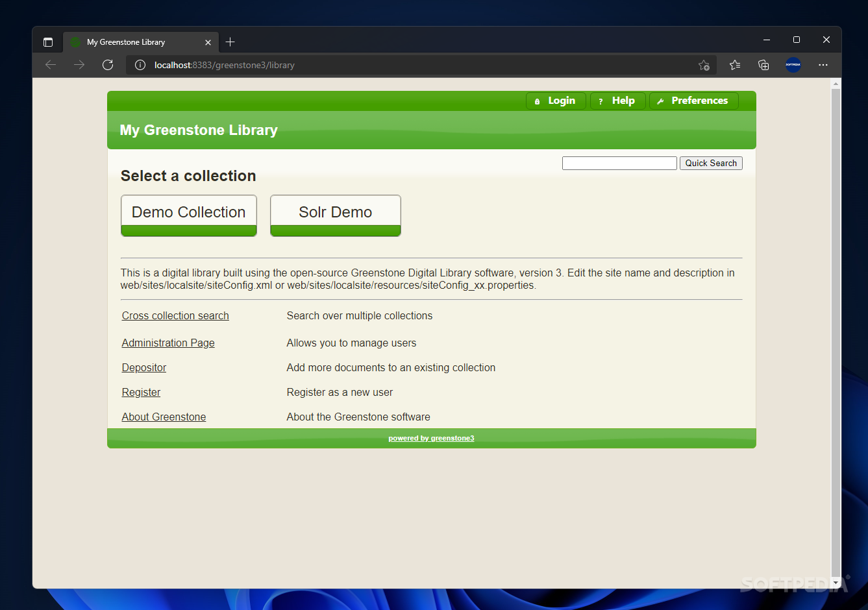Click 'Allows you to manage users' text
The width and height of the screenshot is (868, 610).
click(351, 343)
